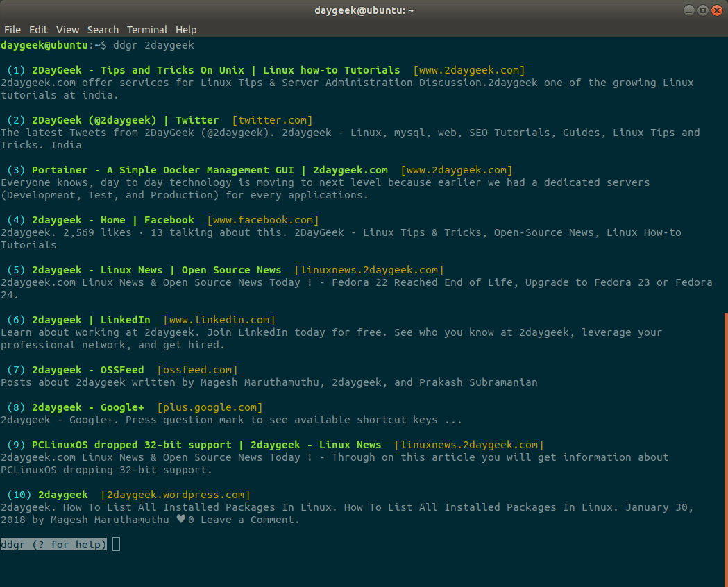This screenshot has height=587, width=728.
Task: Click the www.linkedin.com URL in result 6
Action: tap(219, 320)
